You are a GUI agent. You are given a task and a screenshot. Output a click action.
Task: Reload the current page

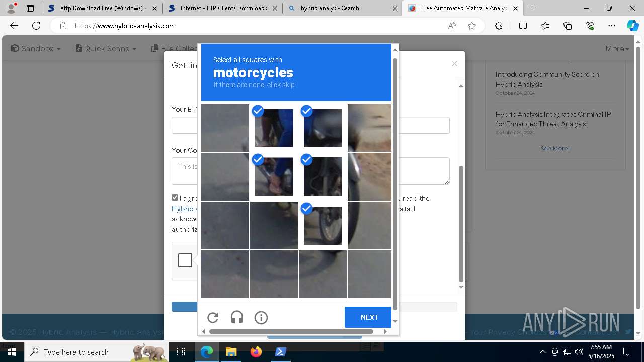[36, 26]
